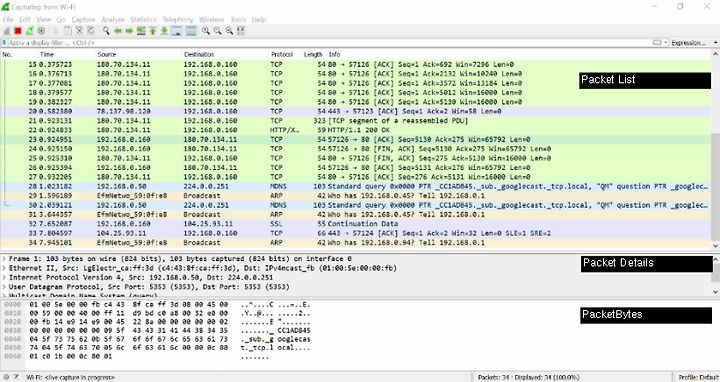Open the Capture menu

coord(83,19)
